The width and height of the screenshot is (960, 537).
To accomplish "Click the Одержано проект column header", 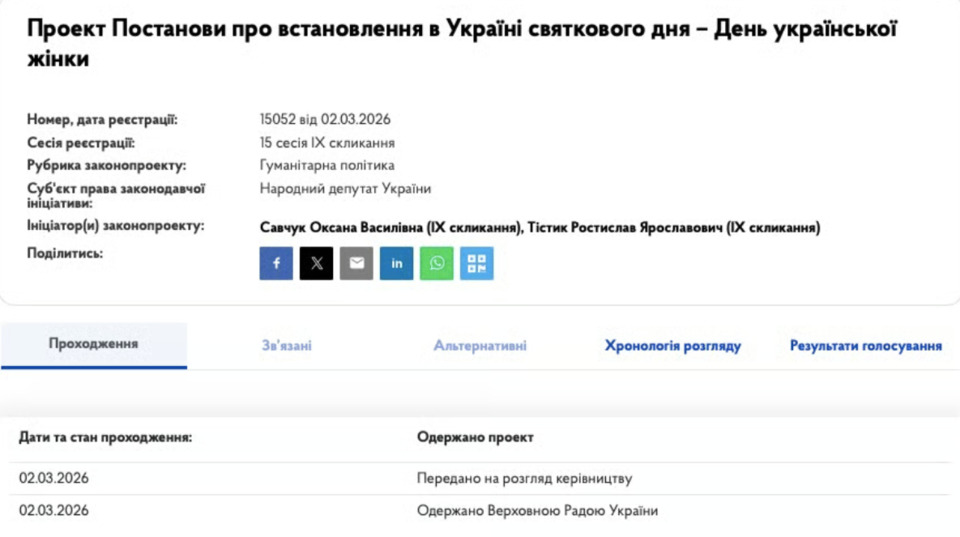I will pos(475,437).
